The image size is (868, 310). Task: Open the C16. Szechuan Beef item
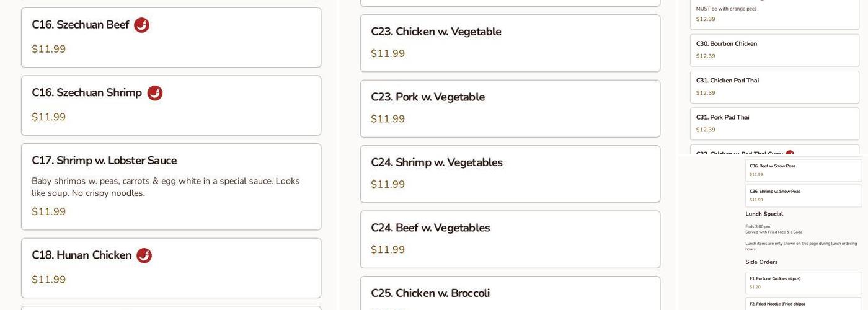(x=171, y=37)
